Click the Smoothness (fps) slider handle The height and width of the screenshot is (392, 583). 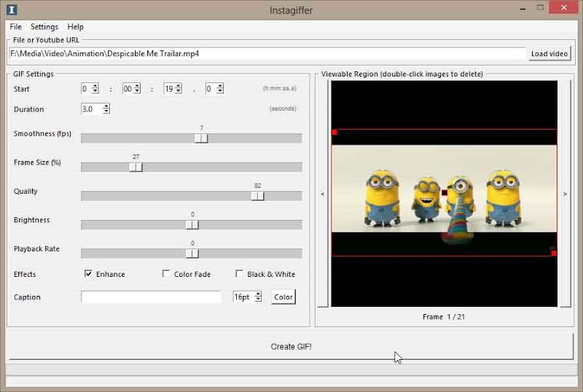[x=201, y=138]
